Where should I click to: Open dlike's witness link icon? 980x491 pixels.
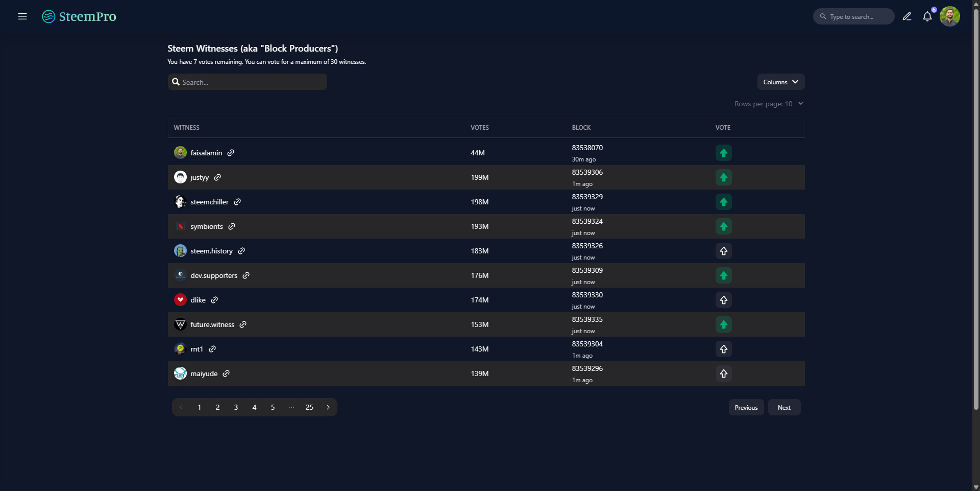[x=214, y=300]
